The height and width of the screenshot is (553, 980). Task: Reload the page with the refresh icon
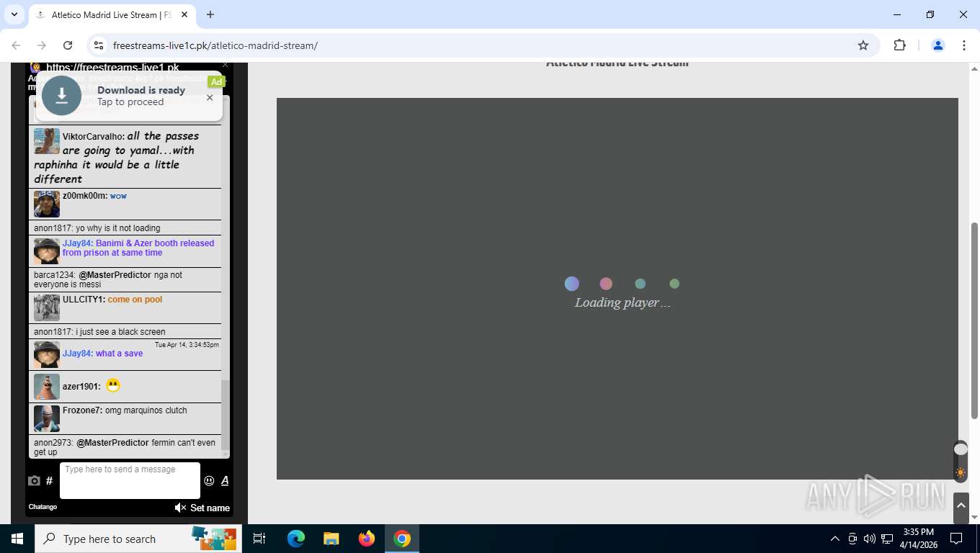(68, 45)
